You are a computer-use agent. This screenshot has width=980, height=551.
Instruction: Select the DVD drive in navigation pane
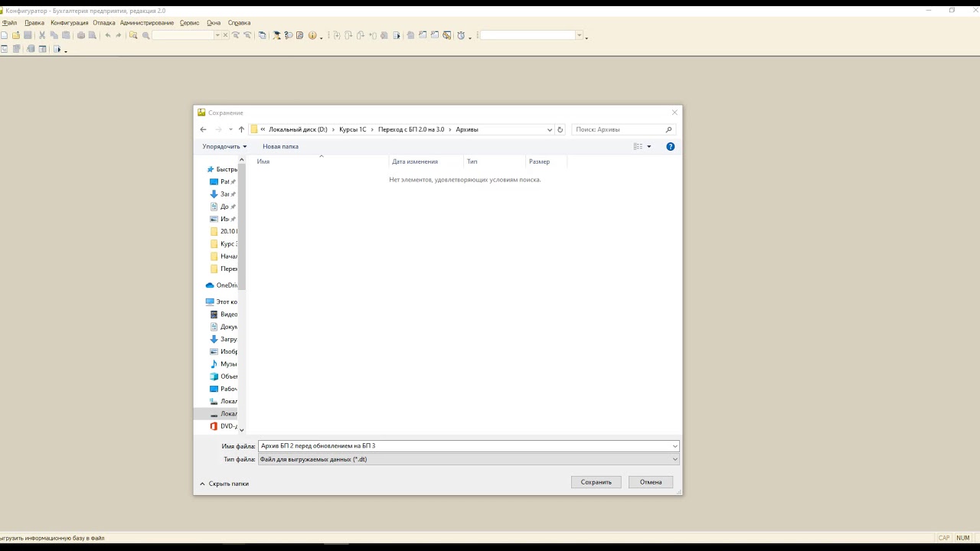click(x=224, y=425)
